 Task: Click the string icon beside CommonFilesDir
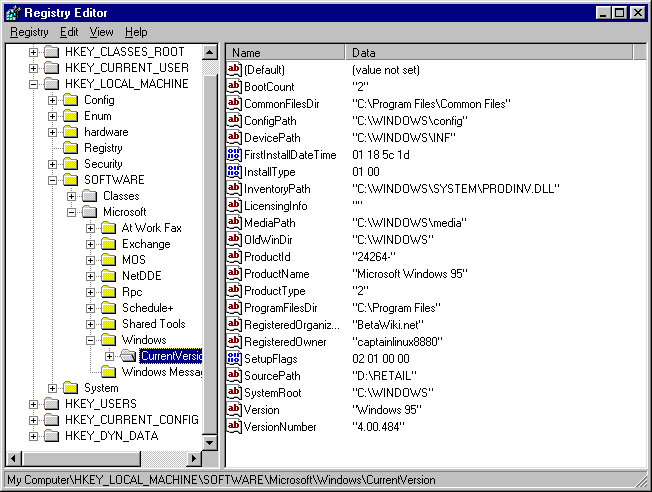click(x=234, y=104)
